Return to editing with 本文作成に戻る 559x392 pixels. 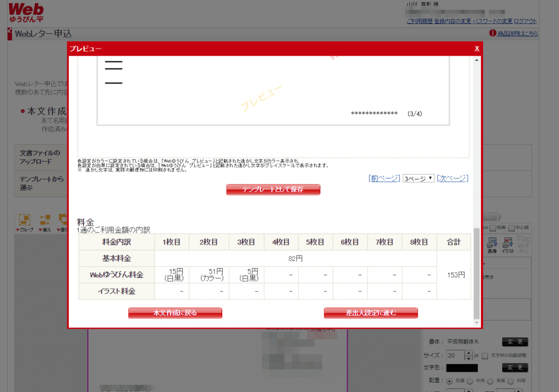tap(175, 313)
